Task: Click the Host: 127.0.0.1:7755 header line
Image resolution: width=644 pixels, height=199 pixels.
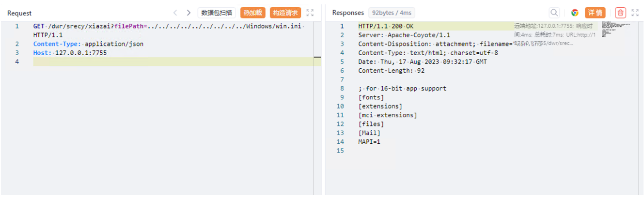Action: coord(70,53)
